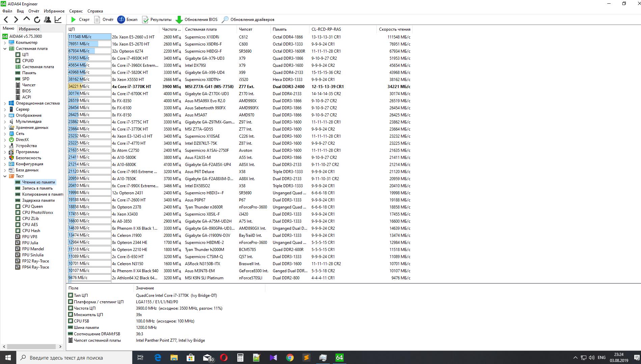
Task: Click the Forward navigation arrow
Action: tap(16, 20)
